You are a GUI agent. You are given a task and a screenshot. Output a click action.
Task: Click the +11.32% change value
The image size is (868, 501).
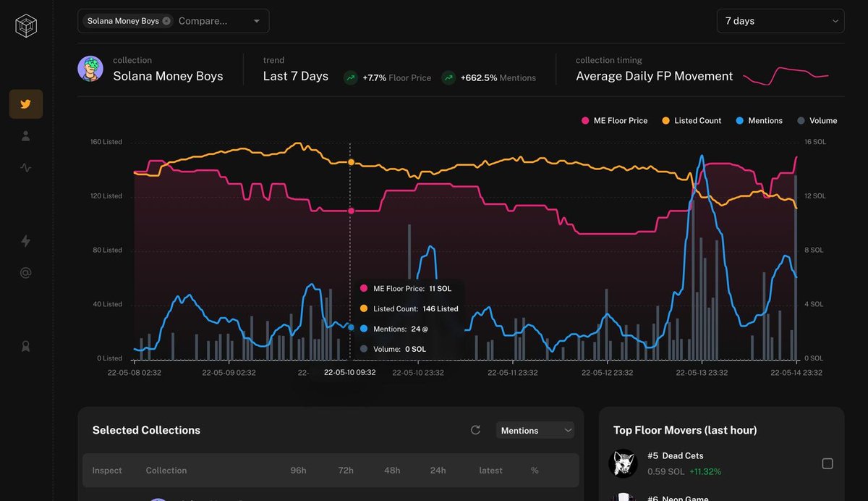[705, 471]
